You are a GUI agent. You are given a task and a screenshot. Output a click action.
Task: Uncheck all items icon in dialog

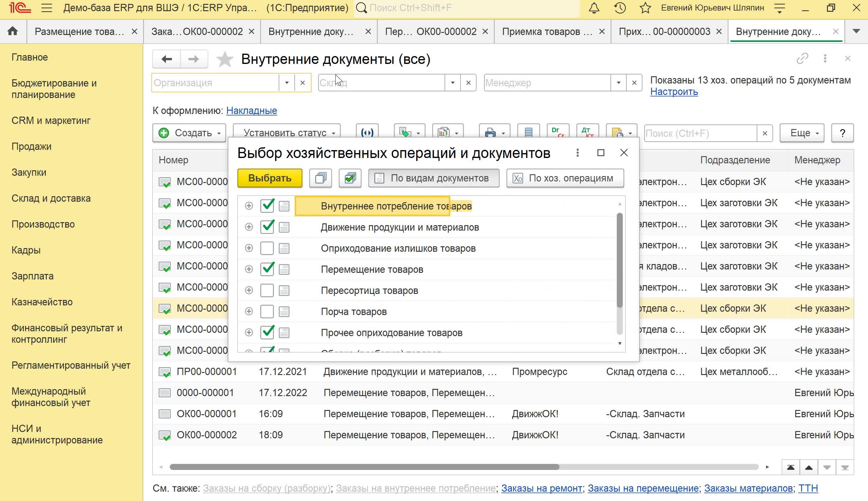click(320, 178)
